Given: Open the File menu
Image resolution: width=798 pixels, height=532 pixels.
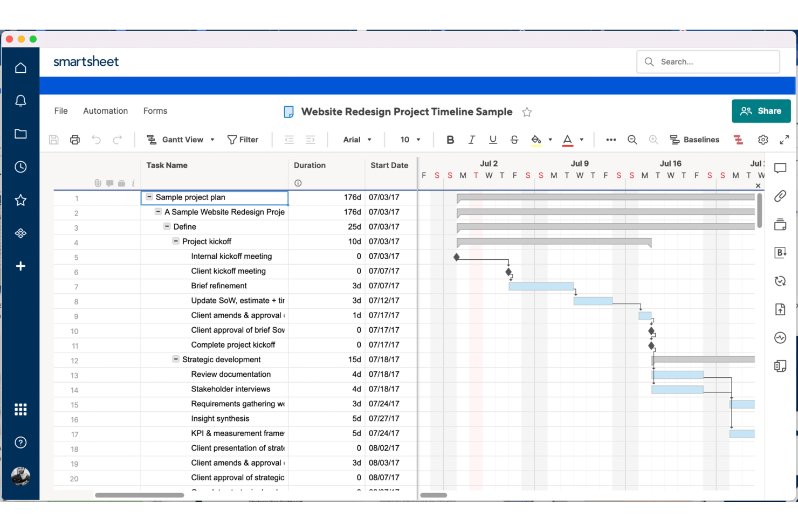Looking at the screenshot, I should 61,111.
